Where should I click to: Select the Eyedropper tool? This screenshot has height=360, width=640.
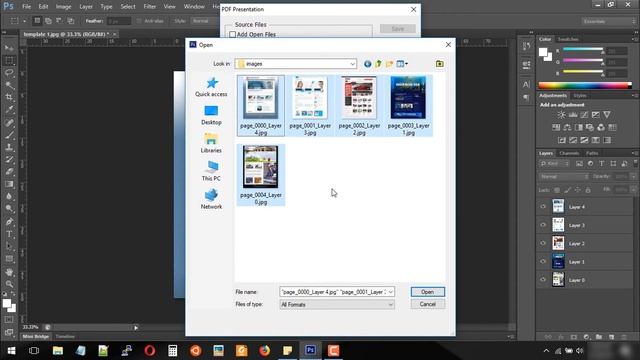coord(9,109)
